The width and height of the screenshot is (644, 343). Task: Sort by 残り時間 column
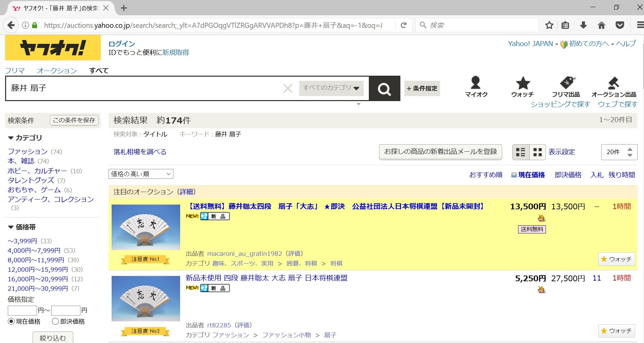coord(622,175)
